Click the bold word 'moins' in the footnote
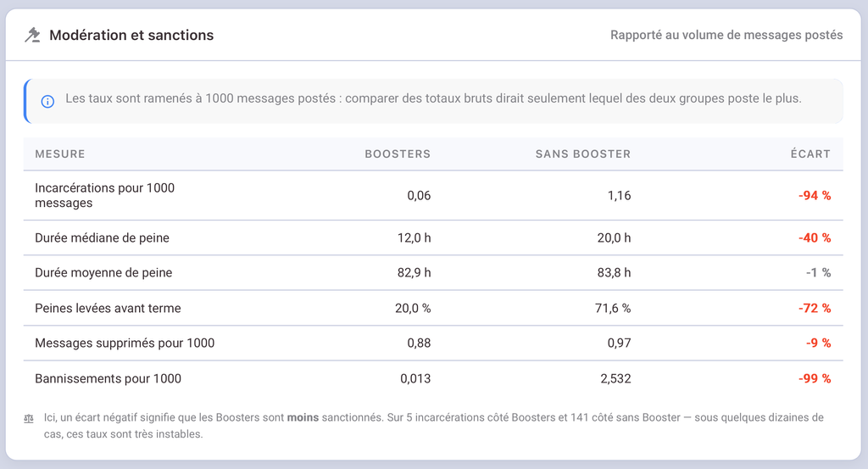 tap(303, 417)
